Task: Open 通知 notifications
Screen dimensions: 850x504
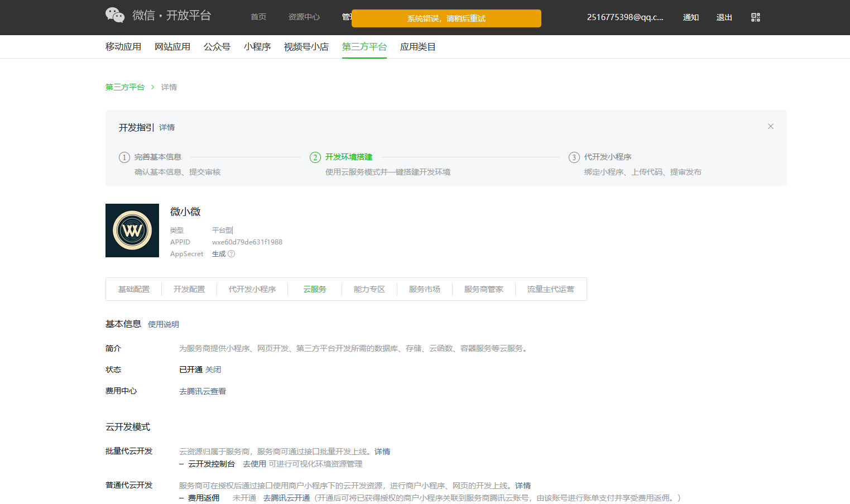Action: (691, 17)
